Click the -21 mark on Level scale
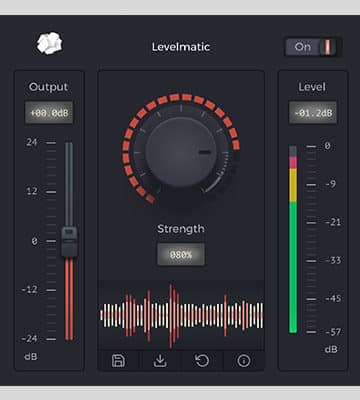This screenshot has width=360, height=400. click(333, 222)
